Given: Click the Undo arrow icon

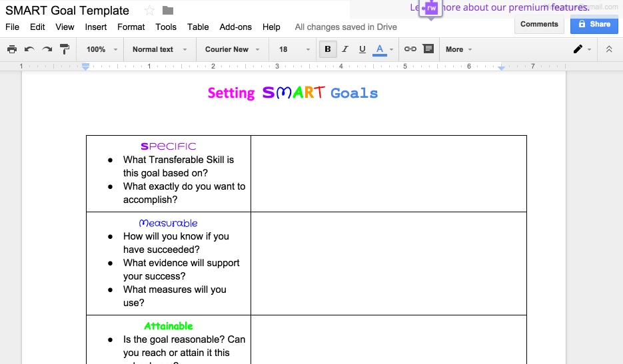Looking at the screenshot, I should click(x=29, y=49).
